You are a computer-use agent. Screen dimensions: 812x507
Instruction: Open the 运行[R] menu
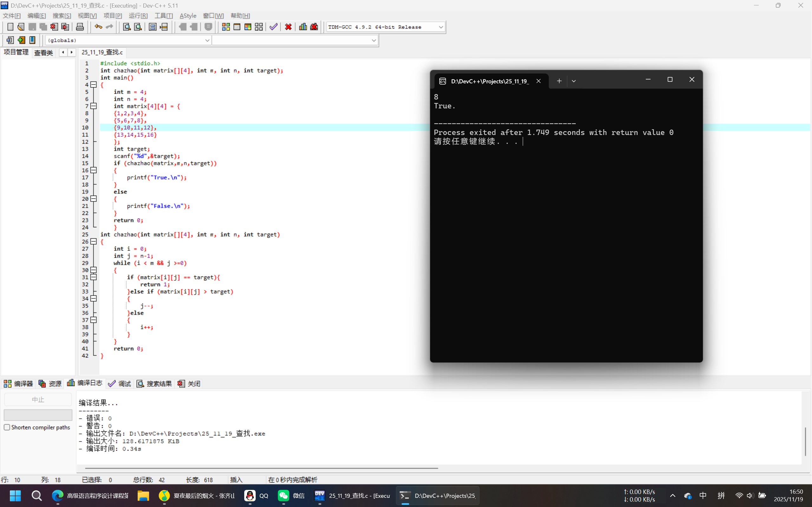[138, 16]
